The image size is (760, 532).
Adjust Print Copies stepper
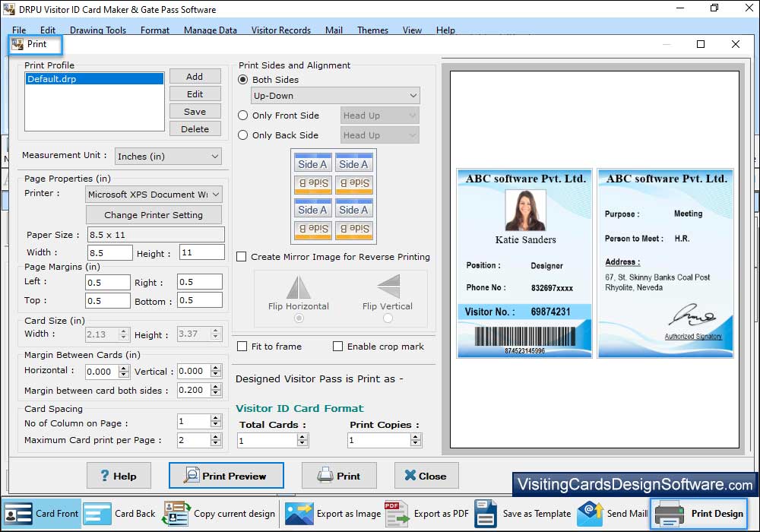416,440
